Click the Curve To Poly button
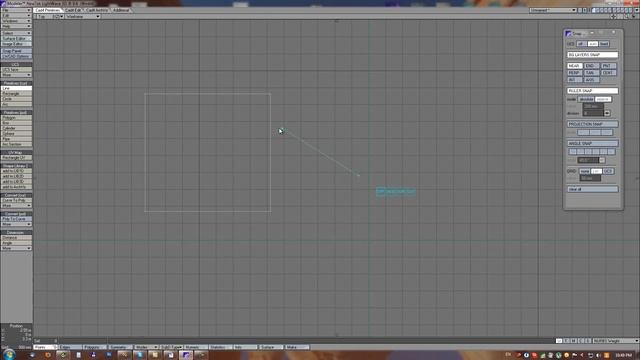This screenshot has width=640, height=360. pyautogui.click(x=16, y=200)
